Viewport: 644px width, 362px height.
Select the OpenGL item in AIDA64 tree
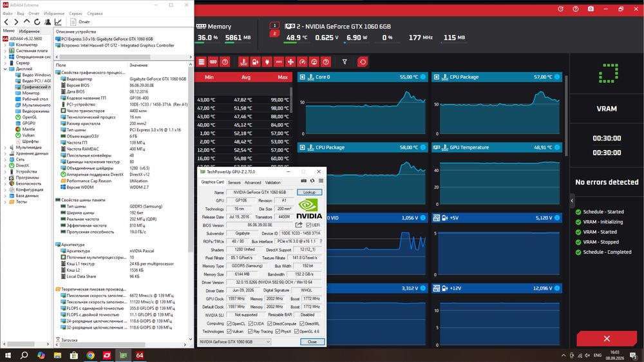click(x=29, y=117)
